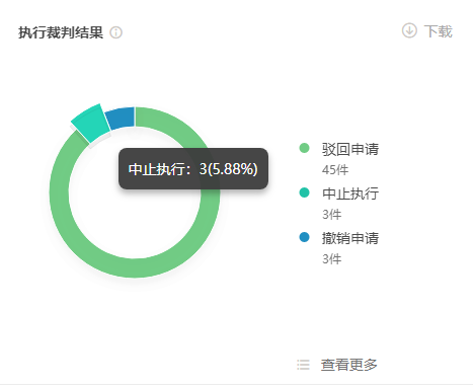474x387 pixels.
Task: Click the 45件 count under 驳回申请
Action: click(x=335, y=170)
